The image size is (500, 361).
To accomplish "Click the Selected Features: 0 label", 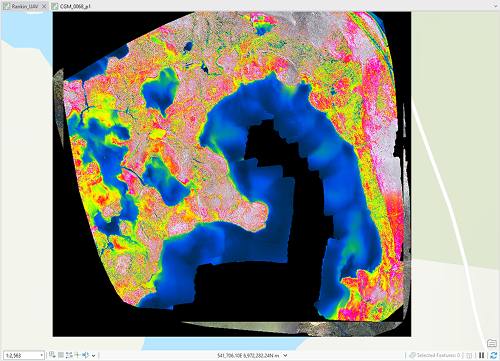I will [438, 355].
